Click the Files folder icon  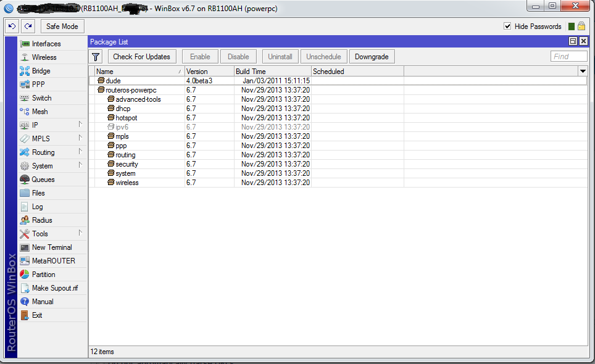click(25, 193)
